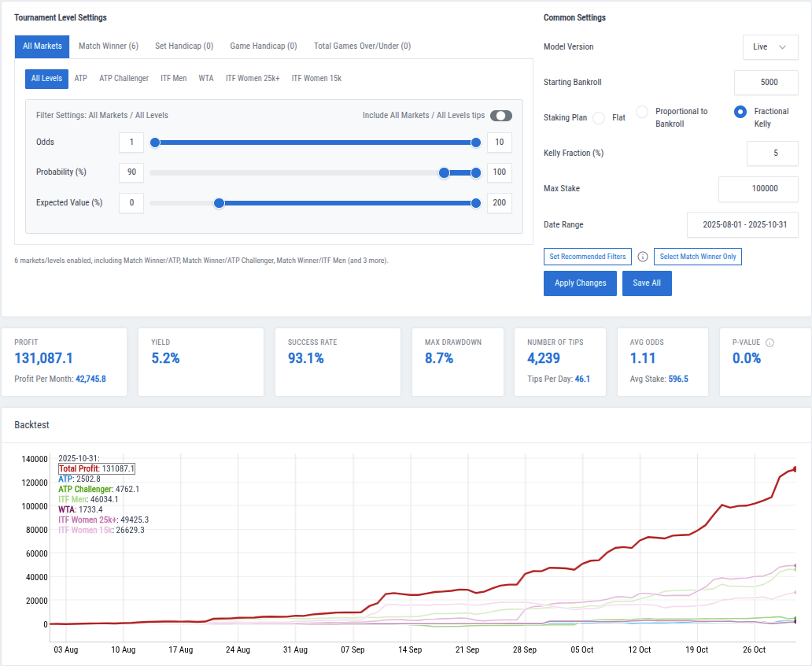This screenshot has width=812, height=666.
Task: Click info icon beside Set Recommended Filters
Action: coord(643,257)
